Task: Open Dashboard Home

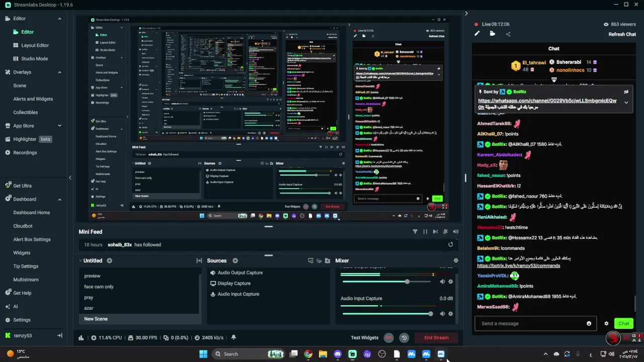Action: pyautogui.click(x=31, y=213)
